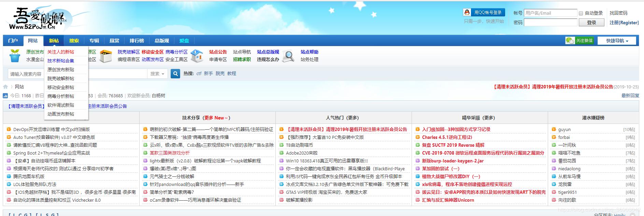This screenshot has width=644, height=216.
Task: Click the WeChat 关注微信 icon
Action: 579,41
